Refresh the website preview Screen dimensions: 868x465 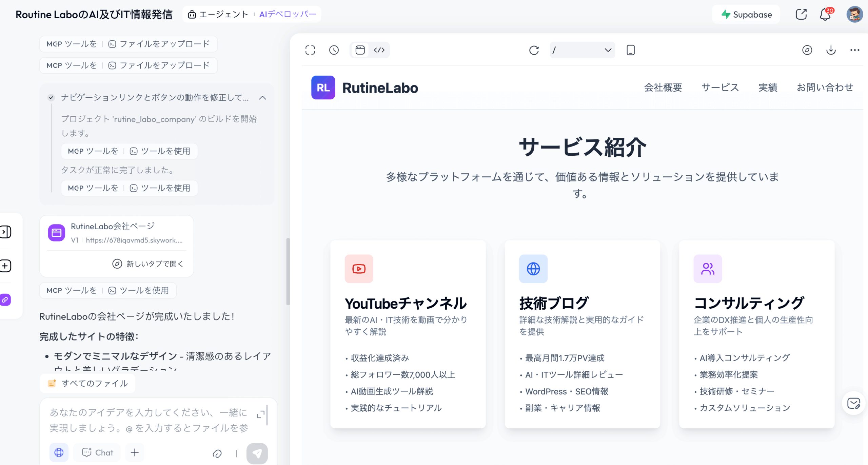(x=533, y=50)
